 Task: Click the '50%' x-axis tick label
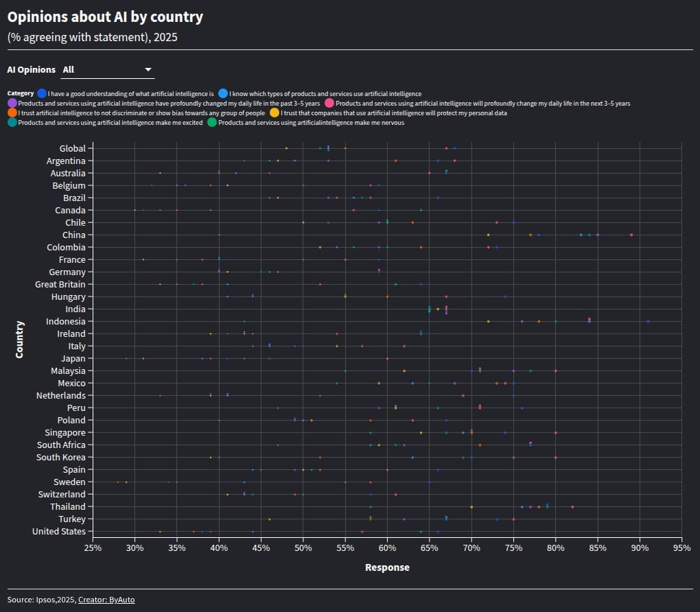tap(303, 548)
